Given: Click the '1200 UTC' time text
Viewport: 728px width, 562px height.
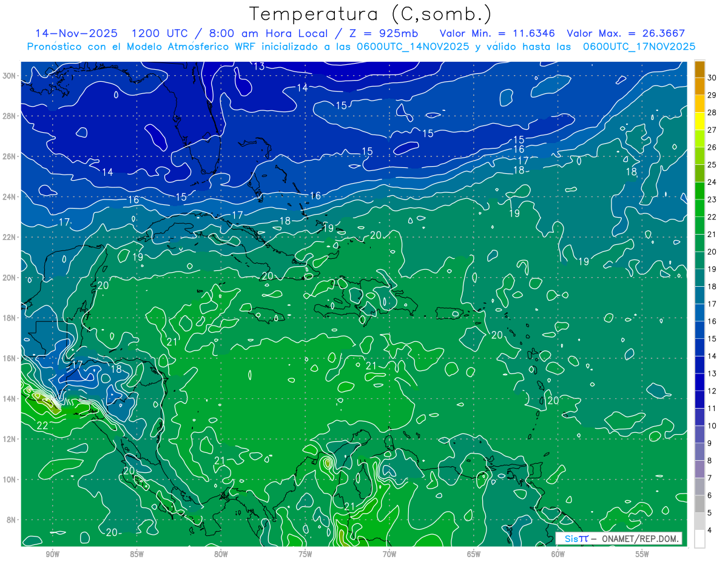Looking at the screenshot, I should pos(161,33).
